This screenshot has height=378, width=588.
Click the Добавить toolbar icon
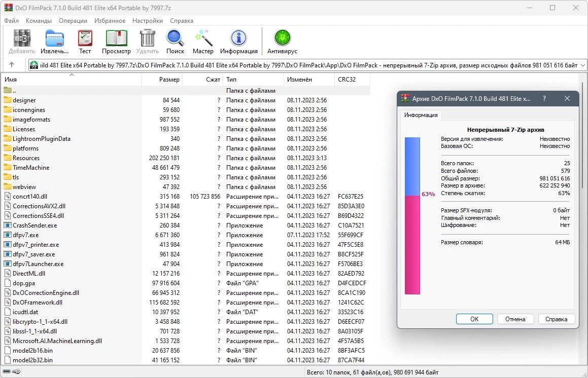point(22,38)
